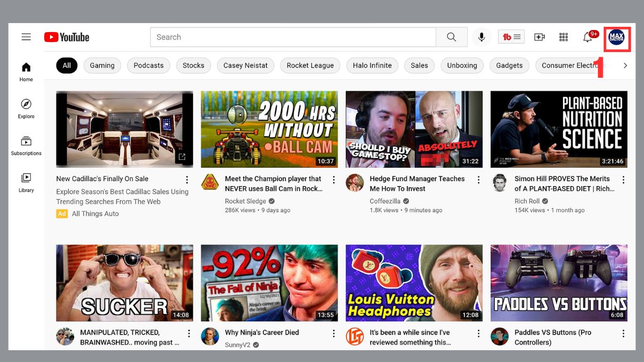Click the Coffeezilla channel avatar
Viewport: 644px width, 362px height.
click(x=355, y=183)
